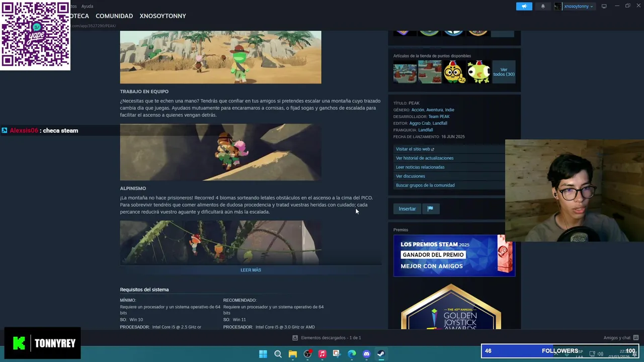Open the Premios Steam 2025 award banner

(454, 255)
